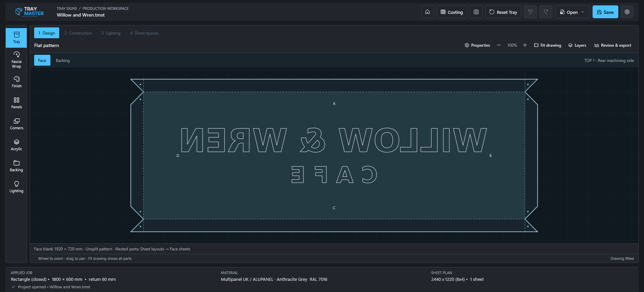Save the current project

[605, 12]
